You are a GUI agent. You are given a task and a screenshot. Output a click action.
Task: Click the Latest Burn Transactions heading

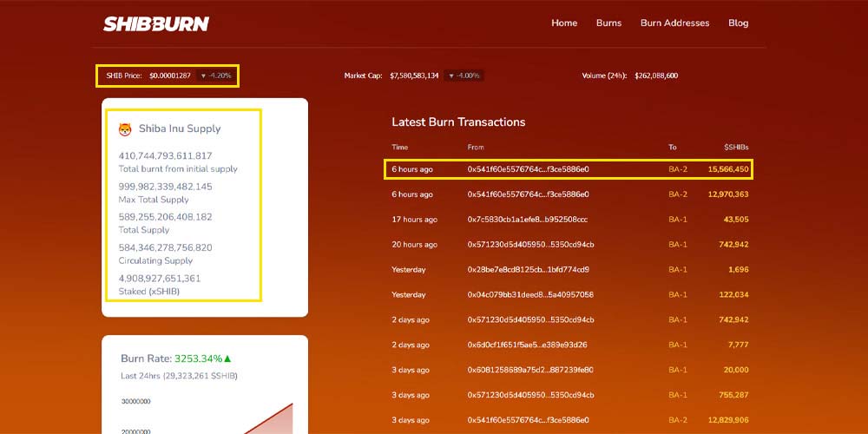click(x=458, y=122)
